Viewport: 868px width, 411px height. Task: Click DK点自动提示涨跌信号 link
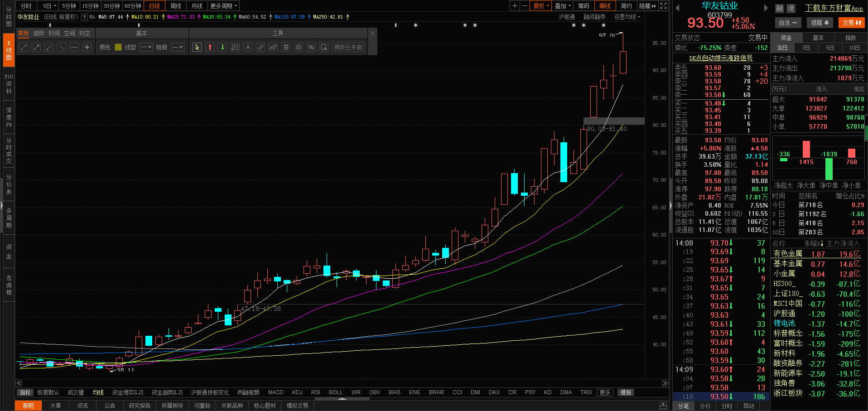(721, 58)
